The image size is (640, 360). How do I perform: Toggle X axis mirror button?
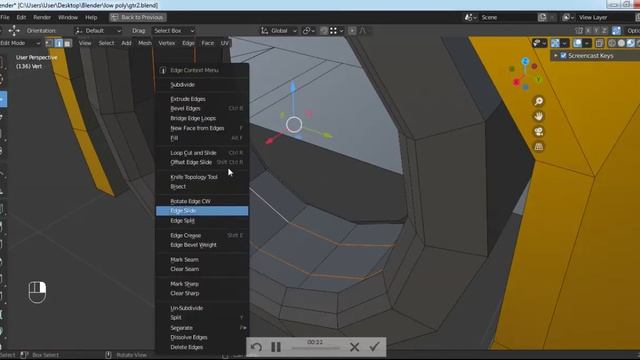588,31
